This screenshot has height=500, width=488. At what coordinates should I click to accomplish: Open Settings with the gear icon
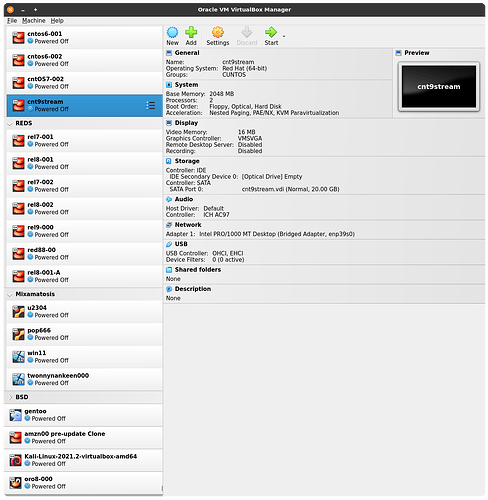218,32
